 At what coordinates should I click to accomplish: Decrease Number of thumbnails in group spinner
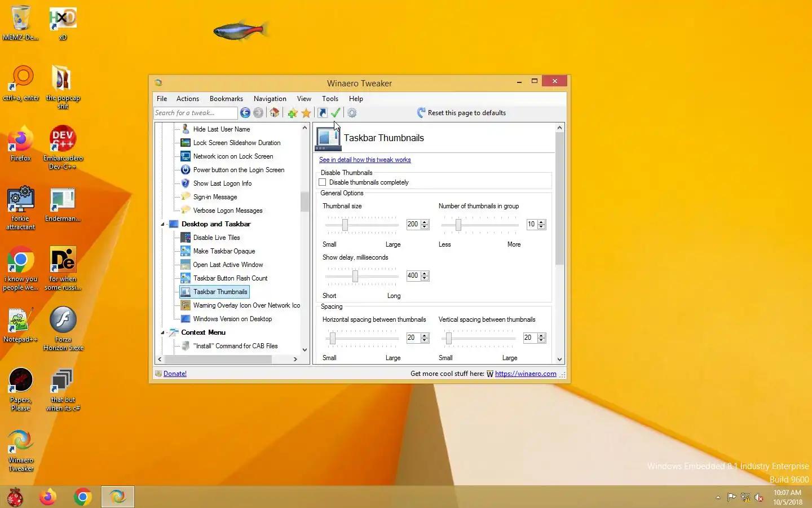point(542,227)
